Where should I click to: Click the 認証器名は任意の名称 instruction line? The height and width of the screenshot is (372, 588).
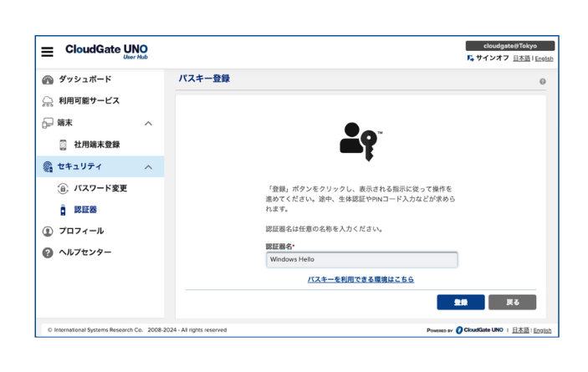pos(325,229)
